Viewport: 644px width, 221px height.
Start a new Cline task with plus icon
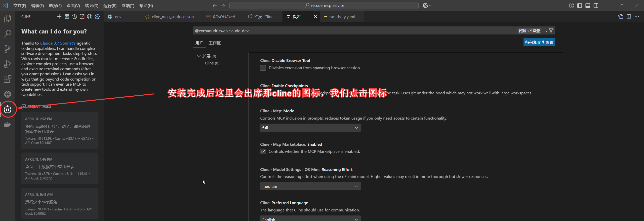coord(59,17)
